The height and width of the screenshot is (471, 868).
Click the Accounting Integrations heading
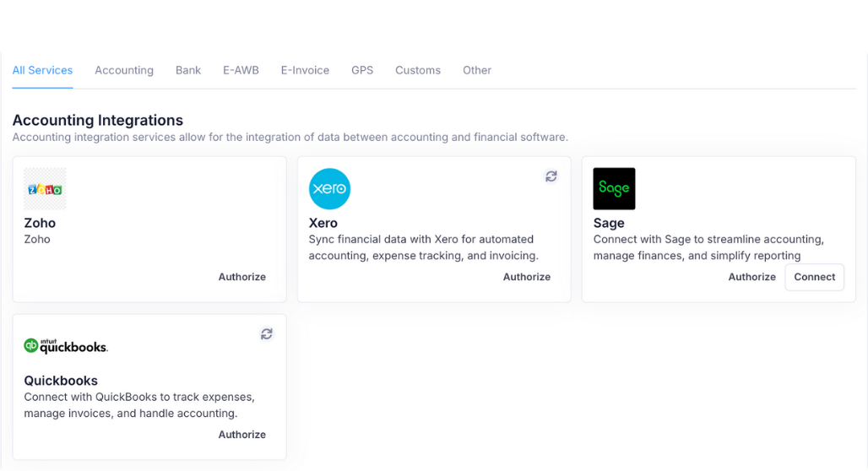point(98,120)
